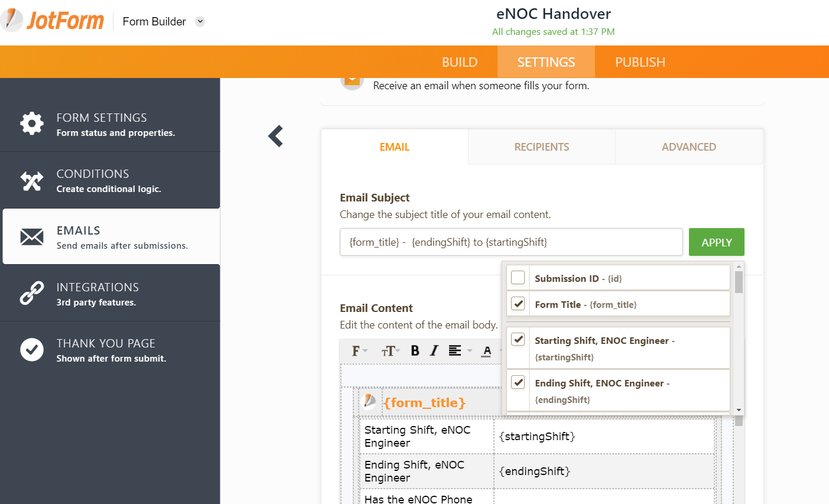Click the green Apply button

716,242
